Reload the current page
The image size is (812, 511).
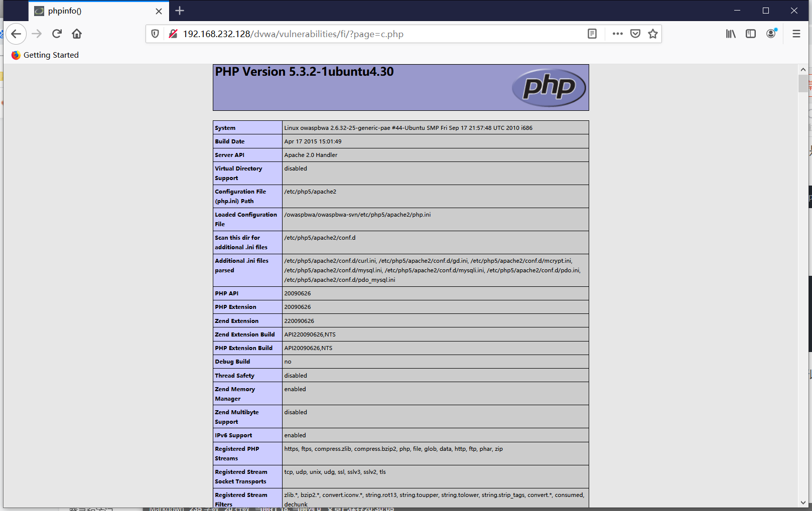[57, 34]
